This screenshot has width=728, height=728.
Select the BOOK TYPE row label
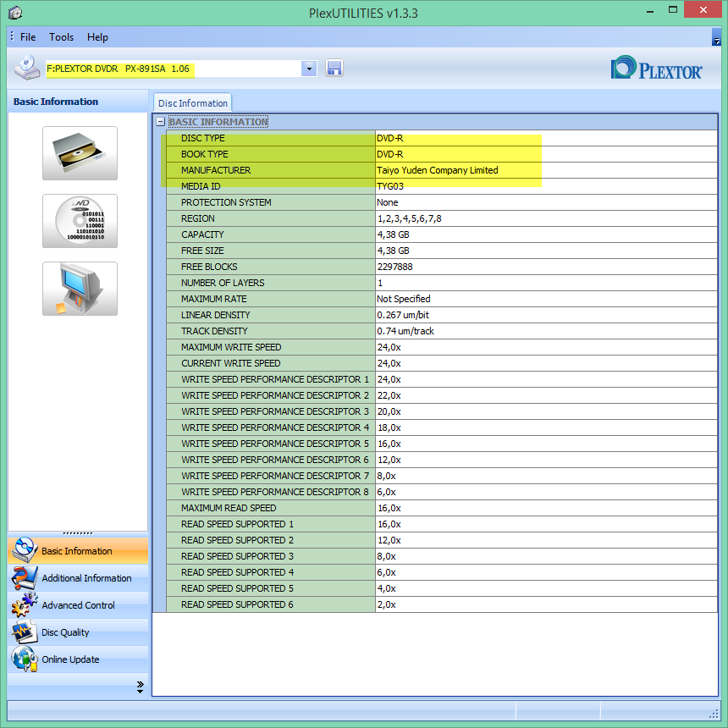(x=205, y=154)
